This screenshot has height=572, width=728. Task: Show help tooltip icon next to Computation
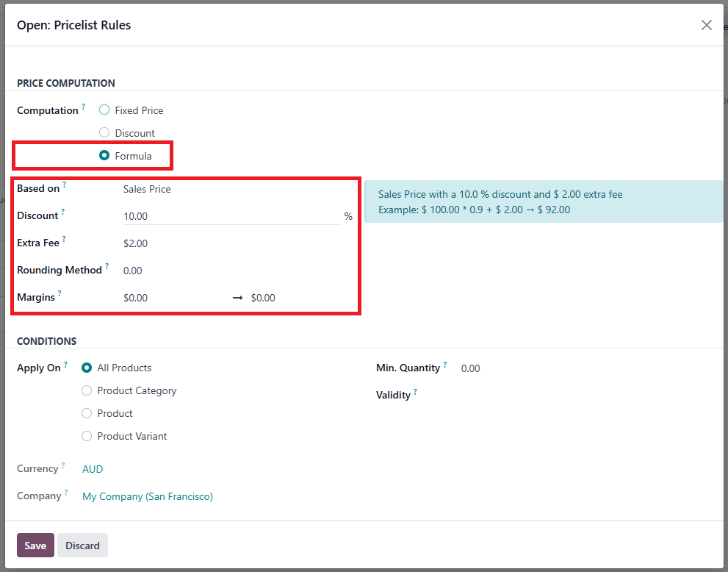[83, 107]
